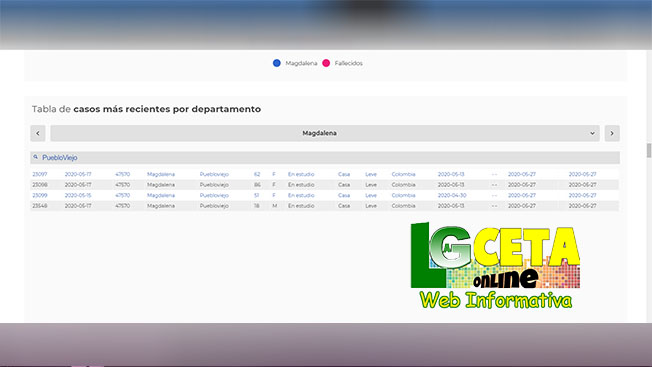Click the search magnifier icon beside PuebloViejo

pos(36,157)
